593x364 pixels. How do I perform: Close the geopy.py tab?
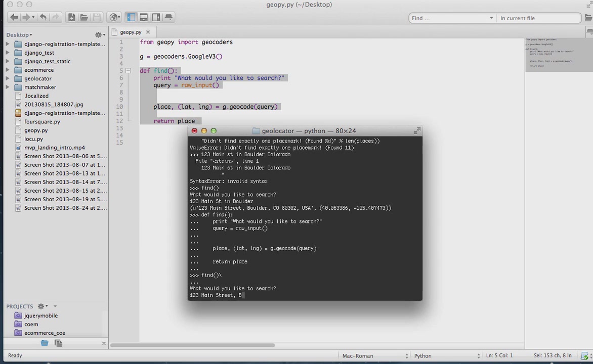[x=148, y=32]
